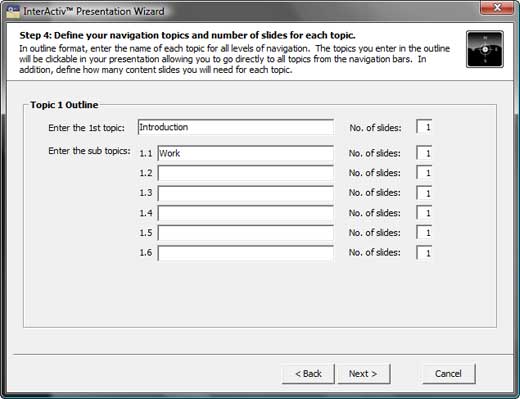Edit sub topic 1.1 field containing Work

click(245, 153)
